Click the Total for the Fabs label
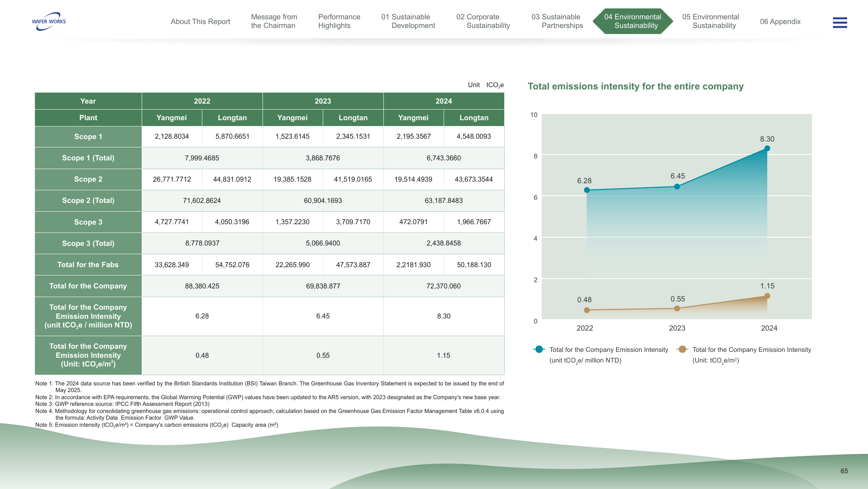Image resolution: width=868 pixels, height=489 pixels. [88, 265]
